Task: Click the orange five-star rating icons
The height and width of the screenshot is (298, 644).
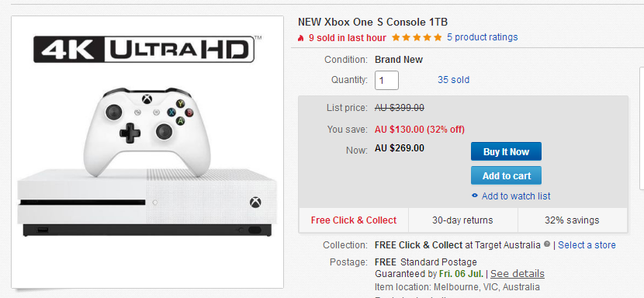Action: (417, 38)
